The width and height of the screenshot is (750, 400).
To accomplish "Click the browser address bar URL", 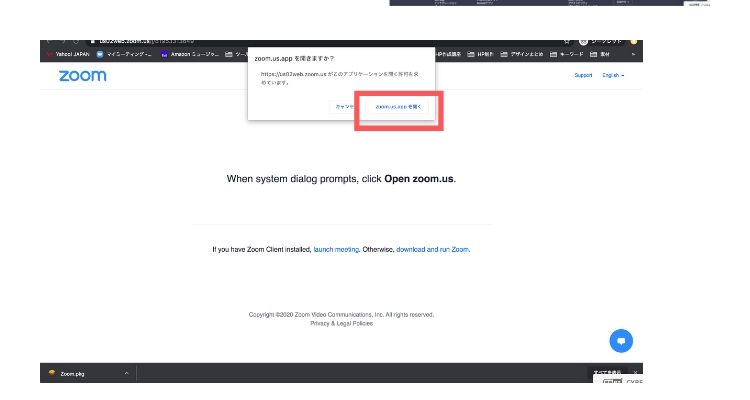I will [x=146, y=42].
